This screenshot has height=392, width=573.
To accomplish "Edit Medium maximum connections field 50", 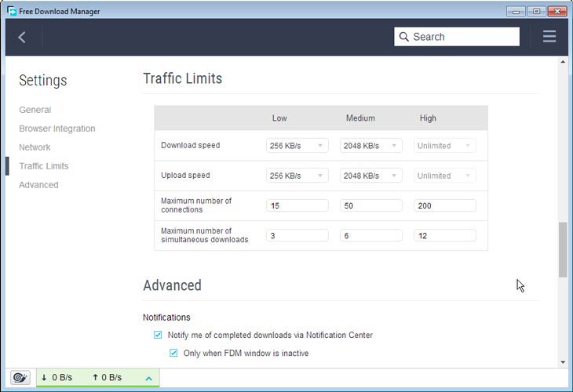I will [x=371, y=205].
